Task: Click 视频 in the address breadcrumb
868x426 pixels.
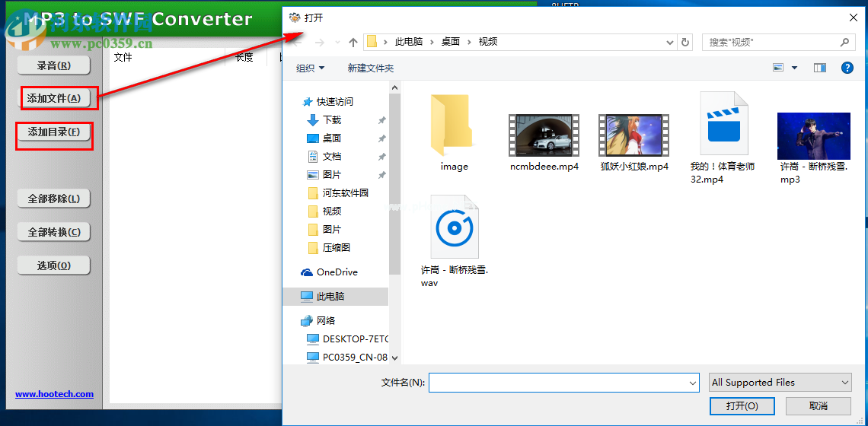Action: [x=488, y=42]
